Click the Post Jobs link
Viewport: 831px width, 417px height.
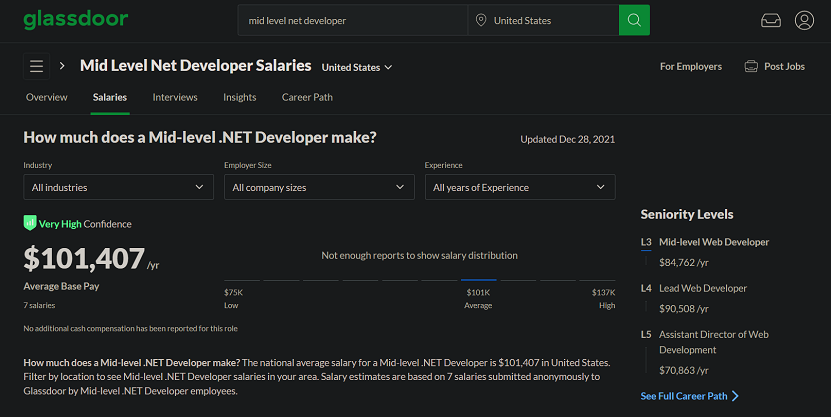[784, 66]
